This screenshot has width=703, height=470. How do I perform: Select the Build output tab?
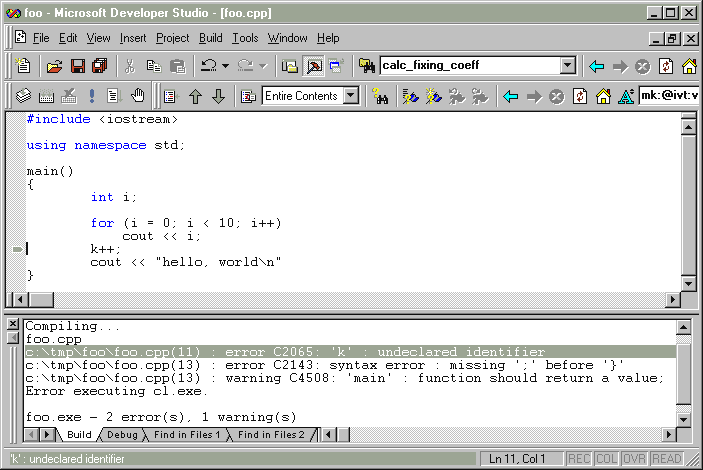tap(79, 435)
